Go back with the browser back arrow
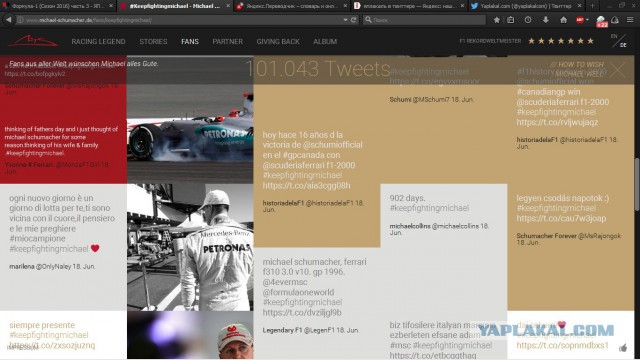Viewport: 640px width, 360px height. (8, 20)
